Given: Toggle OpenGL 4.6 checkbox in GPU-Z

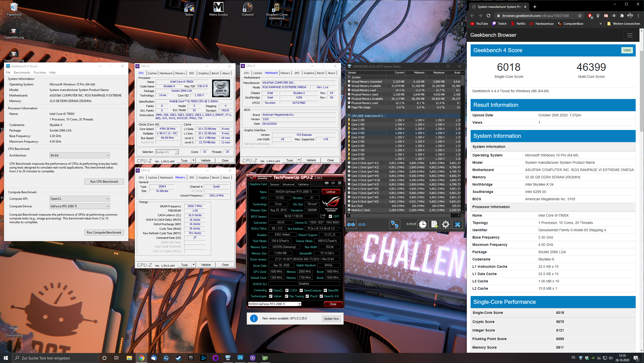Looking at the screenshot, I should coord(321,296).
